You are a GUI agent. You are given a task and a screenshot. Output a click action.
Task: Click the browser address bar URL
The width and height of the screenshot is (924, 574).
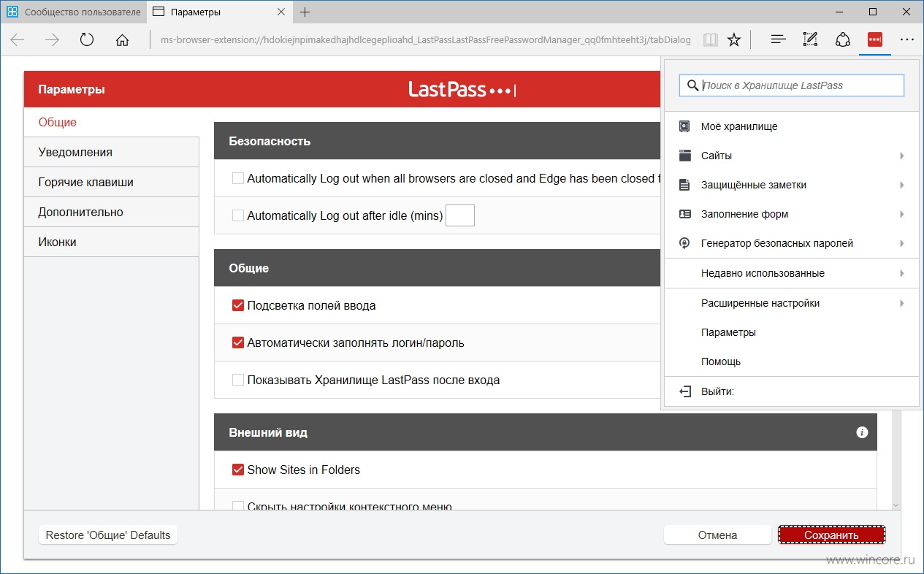pyautogui.click(x=424, y=40)
